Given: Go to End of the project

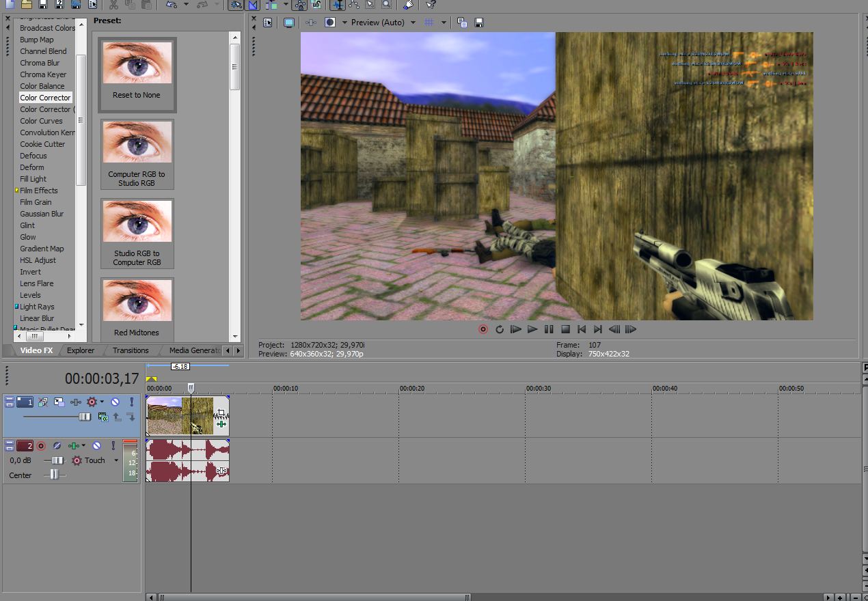Looking at the screenshot, I should click(x=598, y=329).
